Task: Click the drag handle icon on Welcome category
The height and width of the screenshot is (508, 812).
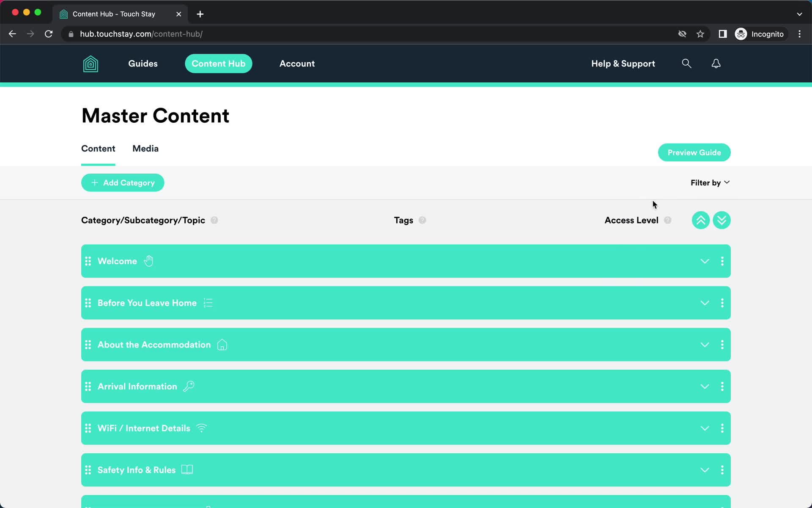Action: (x=88, y=261)
